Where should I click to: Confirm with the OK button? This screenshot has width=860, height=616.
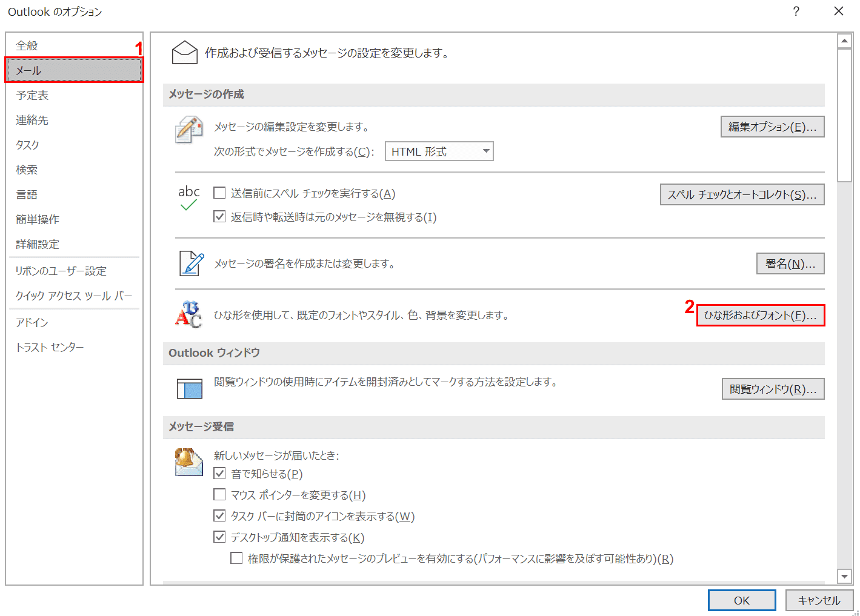click(742, 600)
